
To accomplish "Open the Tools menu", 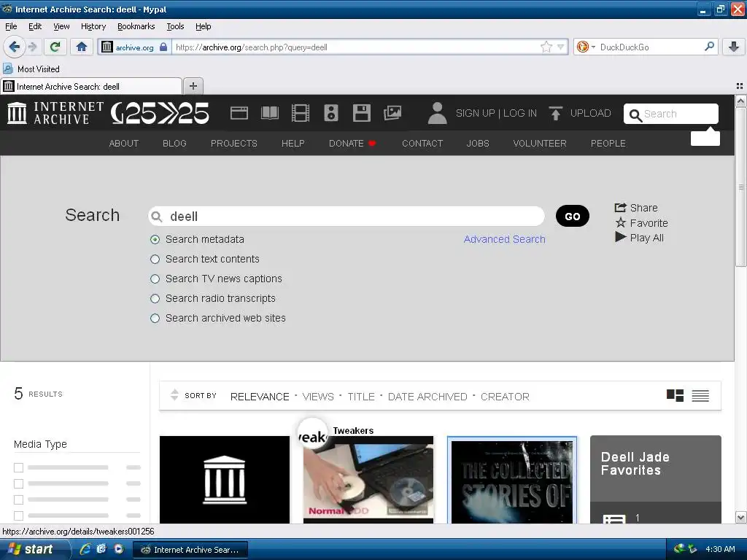I will click(x=175, y=26).
